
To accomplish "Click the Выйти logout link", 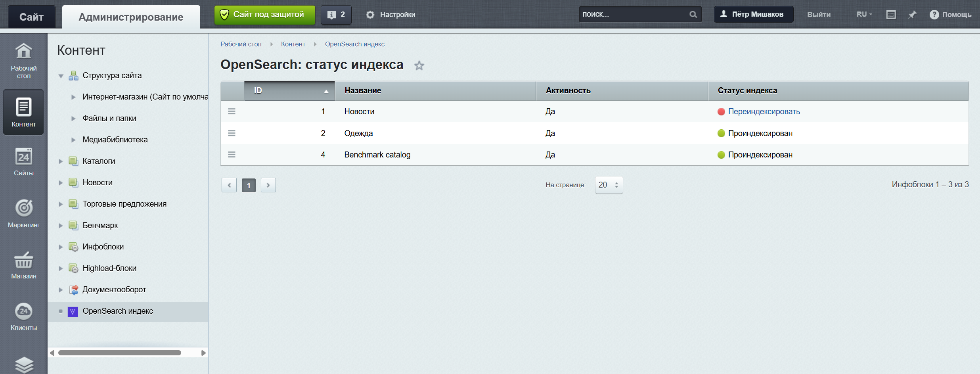I will point(819,15).
